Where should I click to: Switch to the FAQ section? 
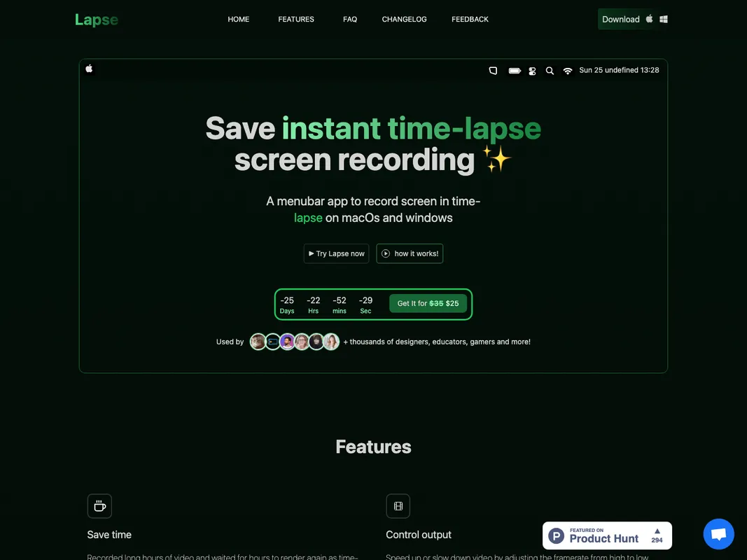click(x=350, y=19)
